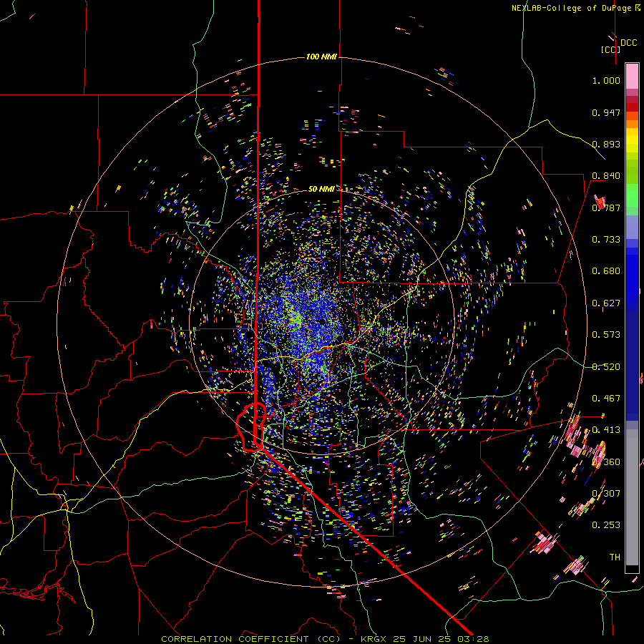Click the 0.573 color scale value
The height and width of the screenshot is (644, 644).
(x=606, y=335)
